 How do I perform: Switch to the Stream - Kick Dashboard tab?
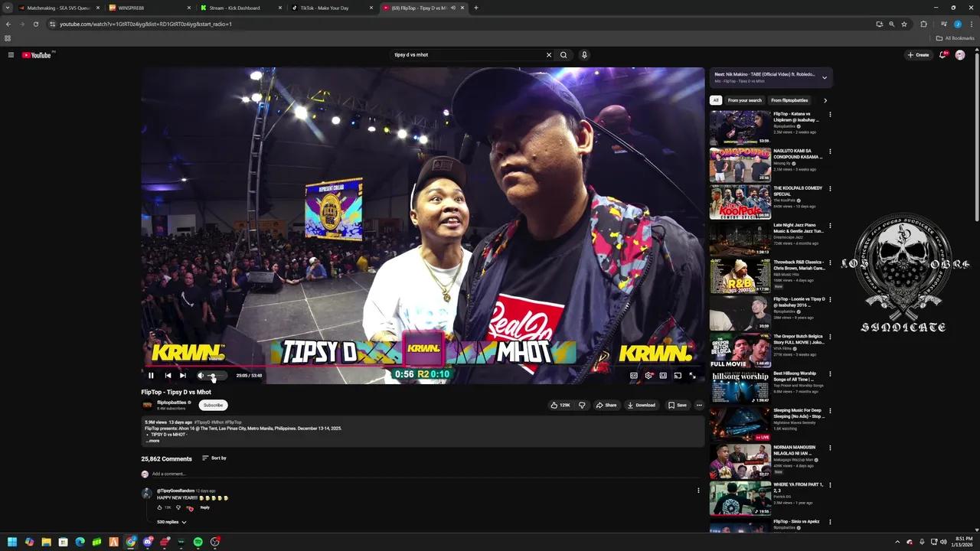pyautogui.click(x=240, y=8)
